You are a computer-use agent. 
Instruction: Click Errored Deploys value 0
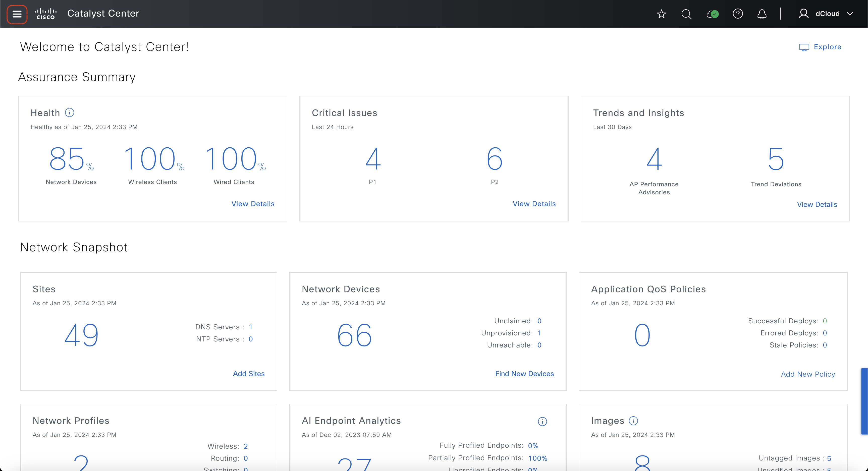[x=825, y=333]
